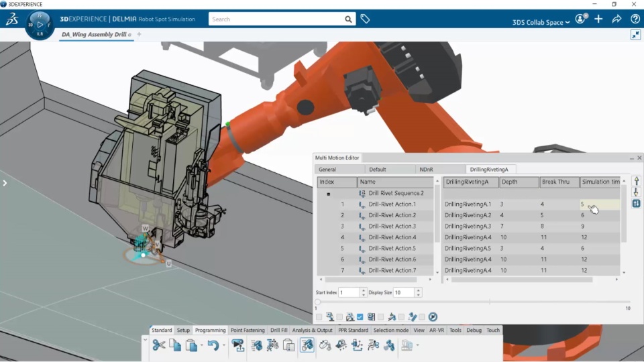Viewport: 644px width, 362px height.
Task: Click the 3DS logo in top-left header
Action: (12, 19)
